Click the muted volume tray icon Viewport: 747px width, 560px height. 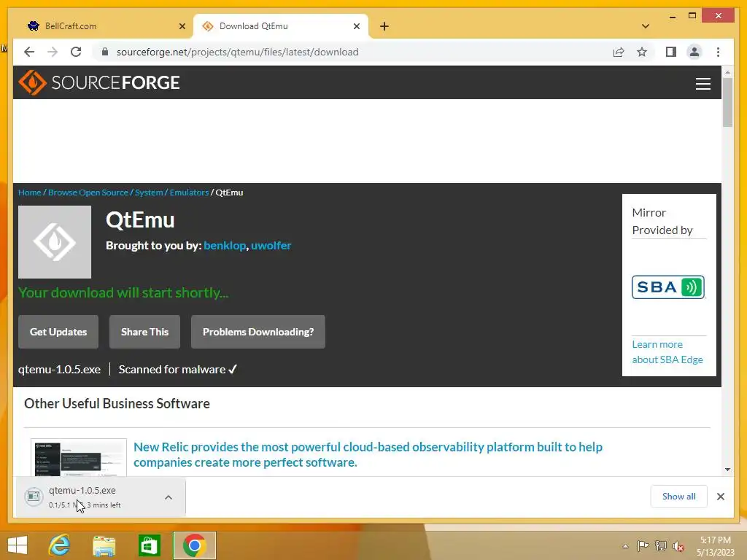point(678,546)
